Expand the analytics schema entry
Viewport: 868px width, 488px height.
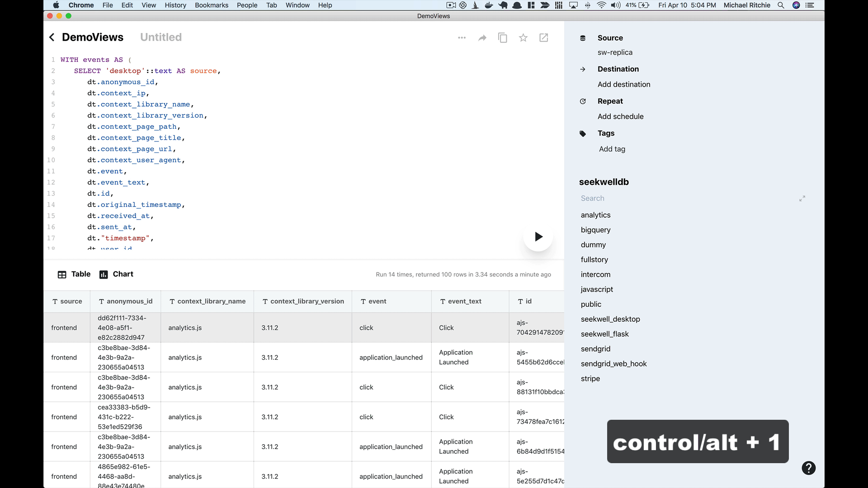coord(595,215)
